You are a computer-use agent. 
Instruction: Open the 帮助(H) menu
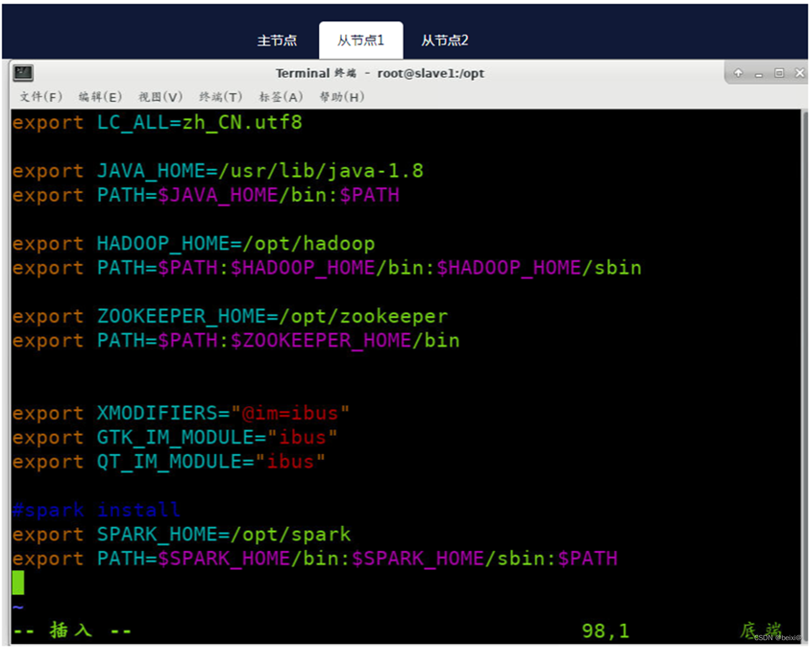point(341,96)
